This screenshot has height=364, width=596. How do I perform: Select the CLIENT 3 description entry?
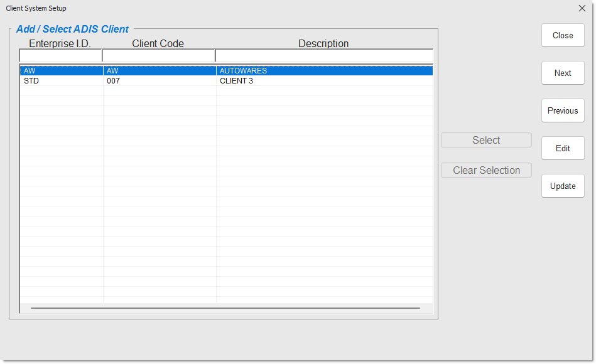[237, 81]
